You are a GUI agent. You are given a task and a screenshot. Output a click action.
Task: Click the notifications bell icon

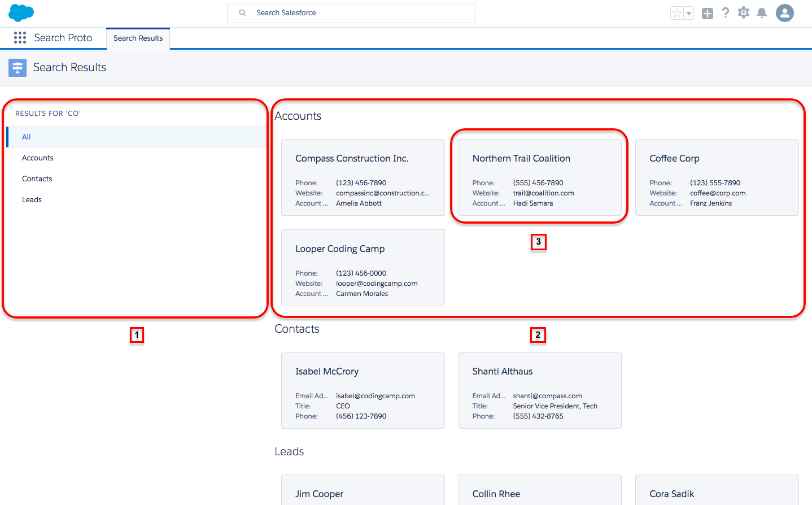tap(762, 12)
